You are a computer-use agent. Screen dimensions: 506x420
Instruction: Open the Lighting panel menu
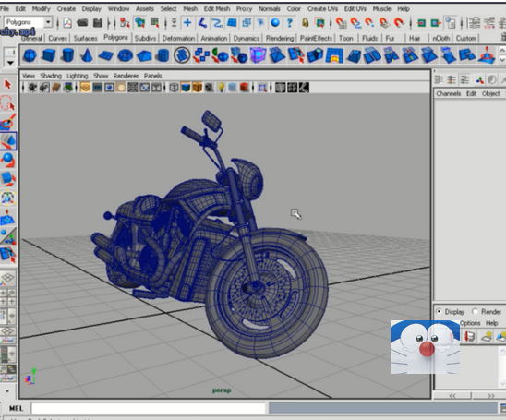pos(78,76)
